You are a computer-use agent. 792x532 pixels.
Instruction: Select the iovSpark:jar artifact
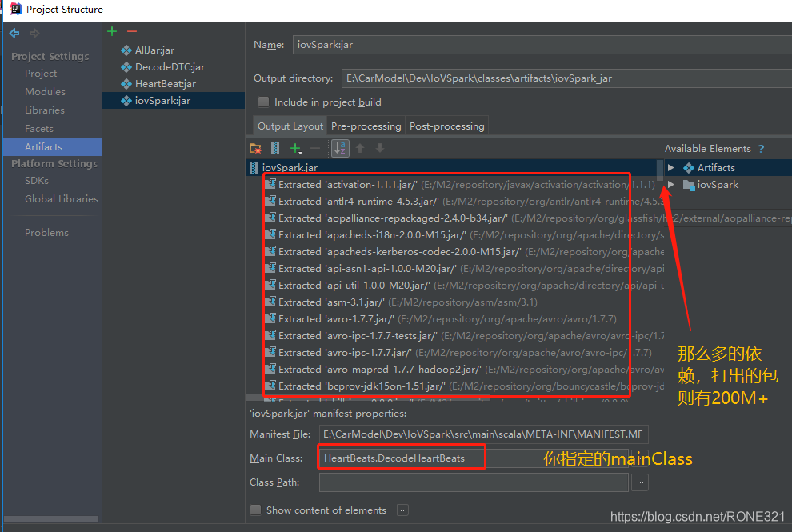click(x=174, y=101)
